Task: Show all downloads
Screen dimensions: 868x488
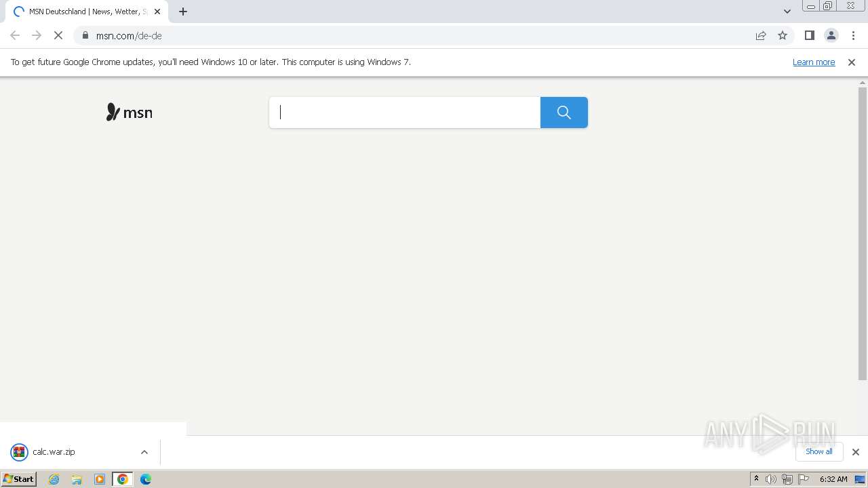Action: (x=819, y=451)
